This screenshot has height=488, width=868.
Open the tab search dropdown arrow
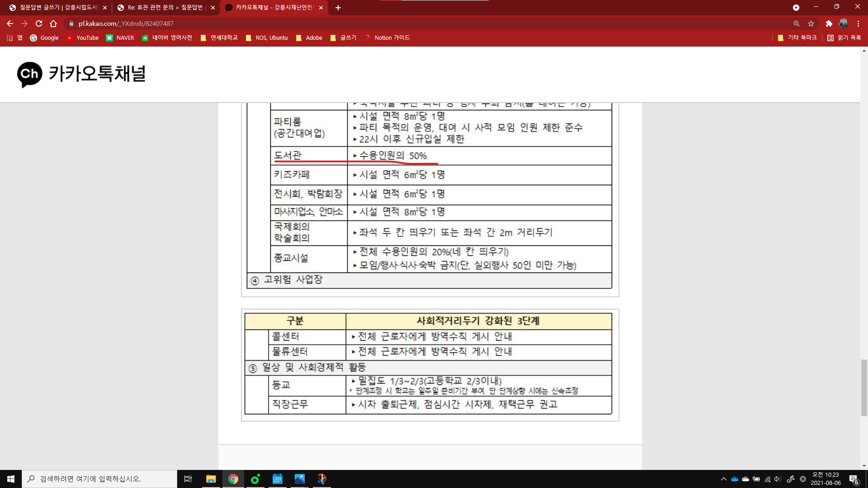796,8
